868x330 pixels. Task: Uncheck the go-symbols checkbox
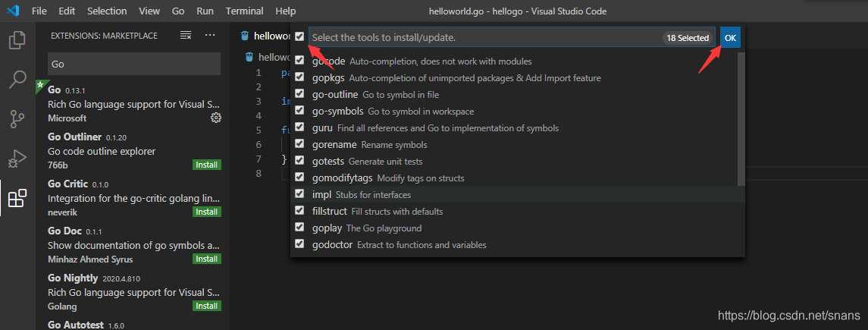[299, 110]
